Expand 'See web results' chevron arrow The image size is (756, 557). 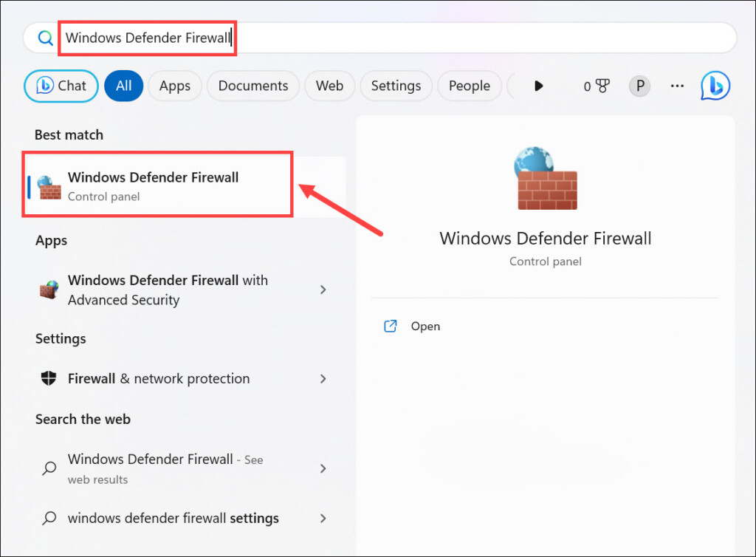click(323, 468)
